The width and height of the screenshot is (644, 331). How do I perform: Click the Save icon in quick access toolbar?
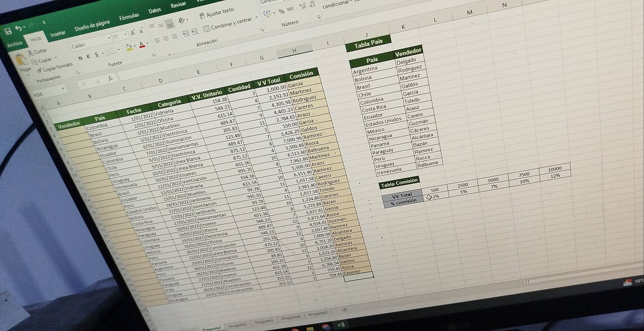pos(8,32)
